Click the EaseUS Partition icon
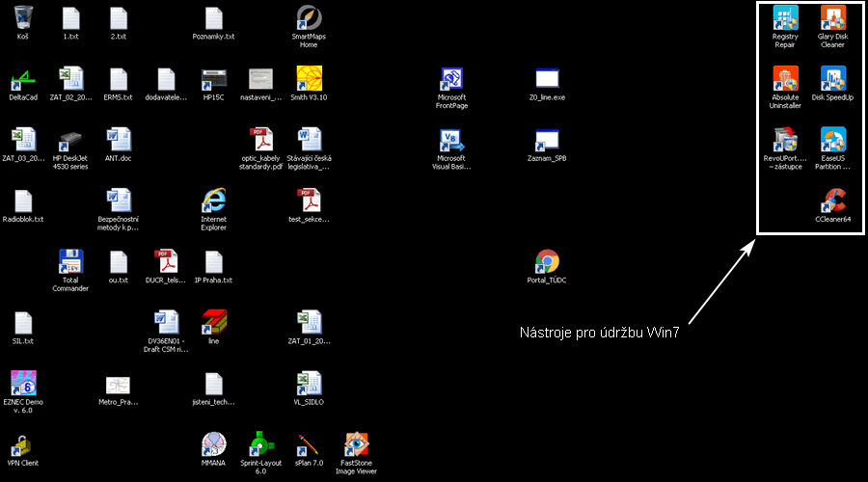The height and width of the screenshot is (482, 868). [832, 140]
